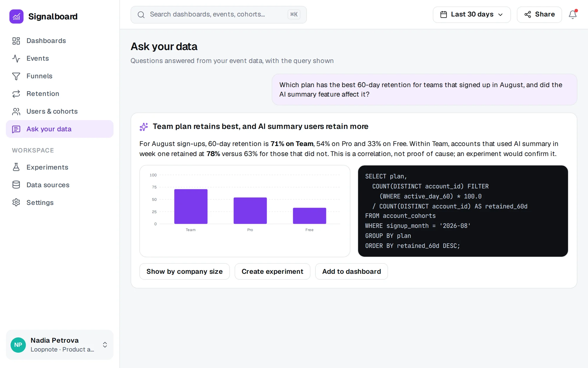Open Dashboards via its grid icon
588x368 pixels.
point(16,41)
